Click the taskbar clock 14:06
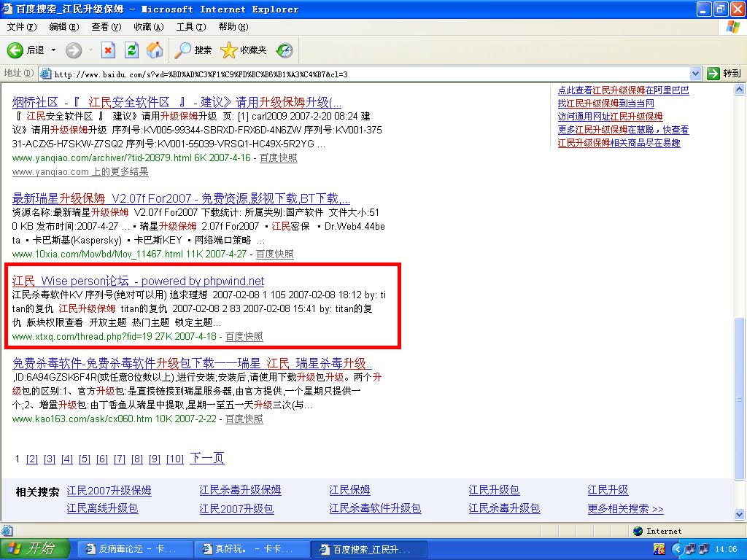The image size is (747, 560). point(726,550)
